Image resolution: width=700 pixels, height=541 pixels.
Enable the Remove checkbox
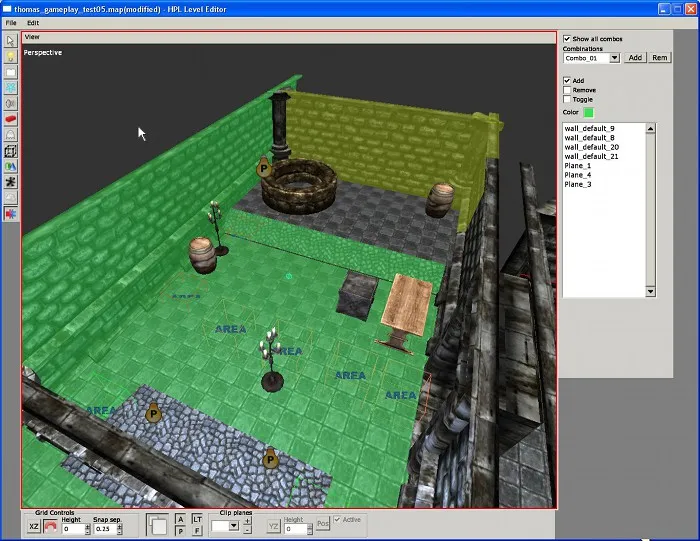(x=567, y=90)
